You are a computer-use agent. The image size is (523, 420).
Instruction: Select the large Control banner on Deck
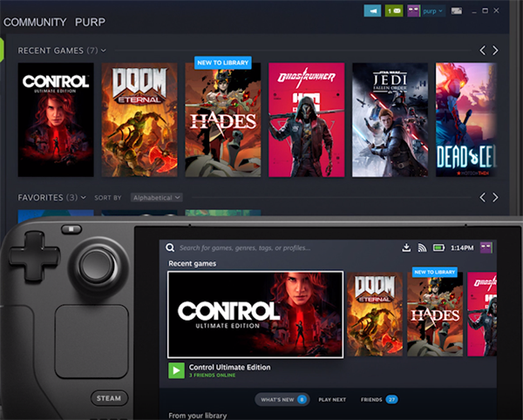point(255,315)
